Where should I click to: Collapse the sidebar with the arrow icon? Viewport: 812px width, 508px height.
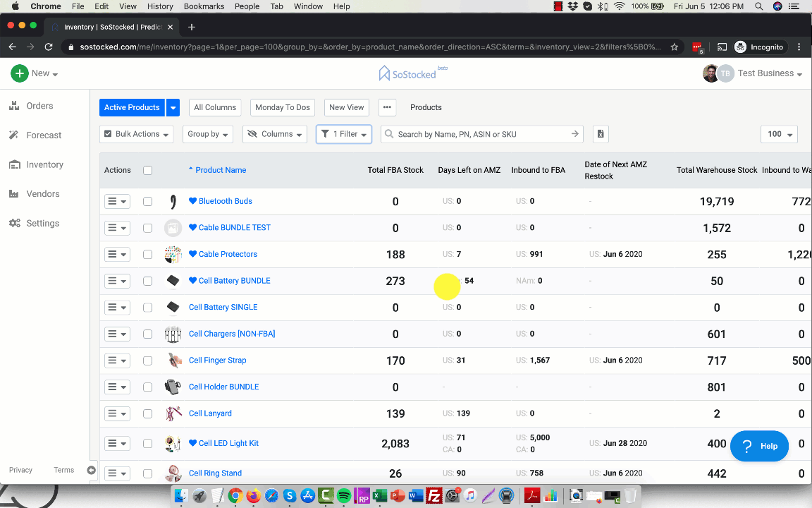coord(91,470)
